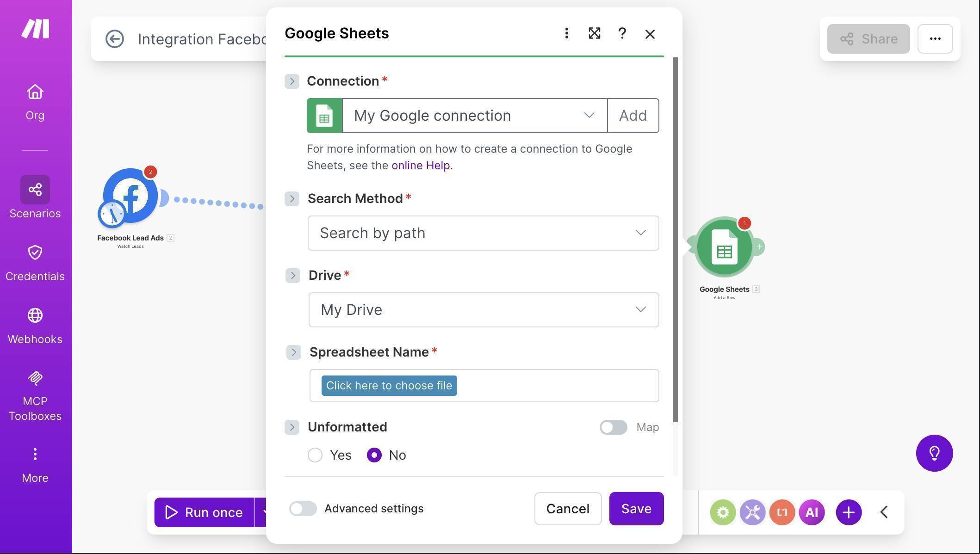The image size is (980, 554).
Task: Expand the Connection field options chevron
Action: pyautogui.click(x=292, y=81)
